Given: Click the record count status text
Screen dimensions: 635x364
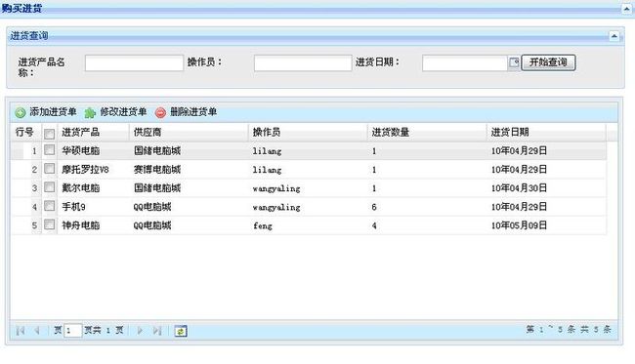Looking at the screenshot, I should click(x=569, y=330).
